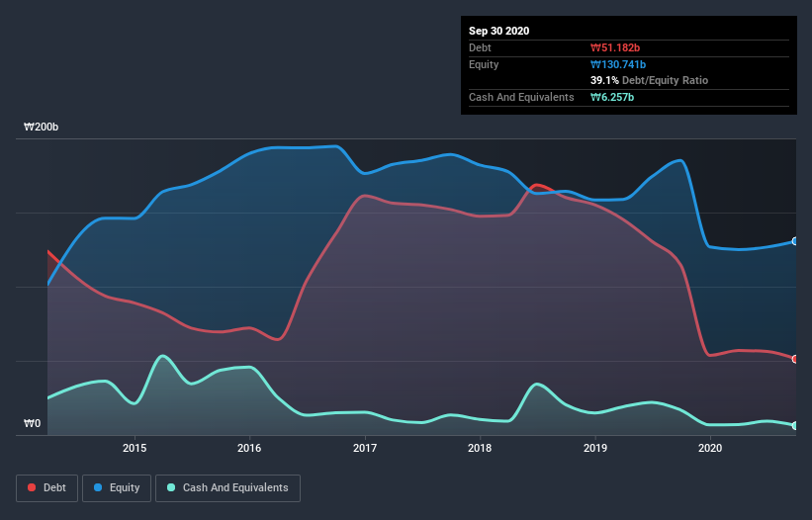Toggle the Equity series legend button
812x520 pixels.
click(x=117, y=488)
